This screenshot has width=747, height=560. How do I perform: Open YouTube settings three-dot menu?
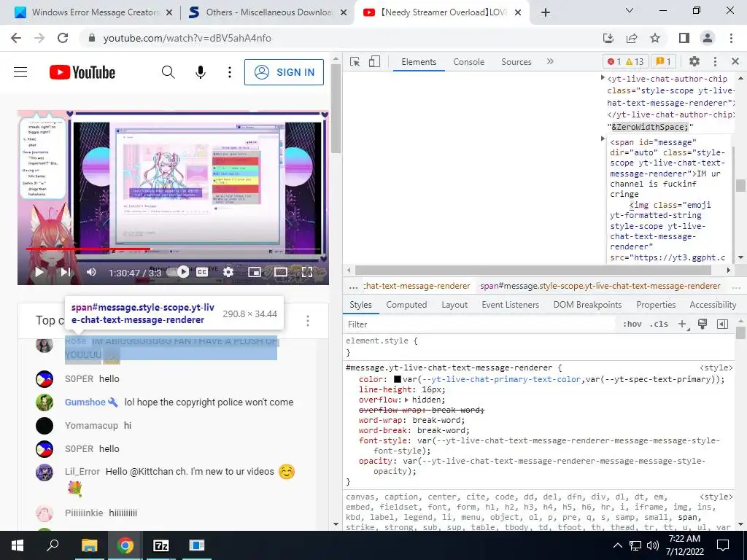coord(230,72)
